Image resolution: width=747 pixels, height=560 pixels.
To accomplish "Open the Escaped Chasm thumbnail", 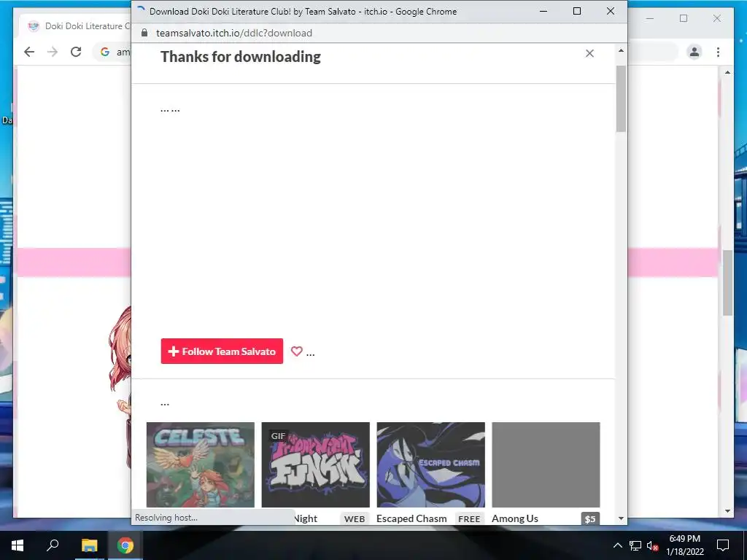I will (430, 464).
